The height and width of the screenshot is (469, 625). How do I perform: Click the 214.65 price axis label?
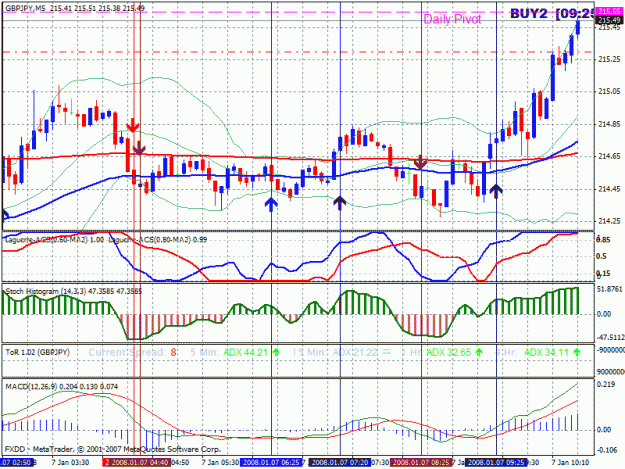tap(609, 156)
